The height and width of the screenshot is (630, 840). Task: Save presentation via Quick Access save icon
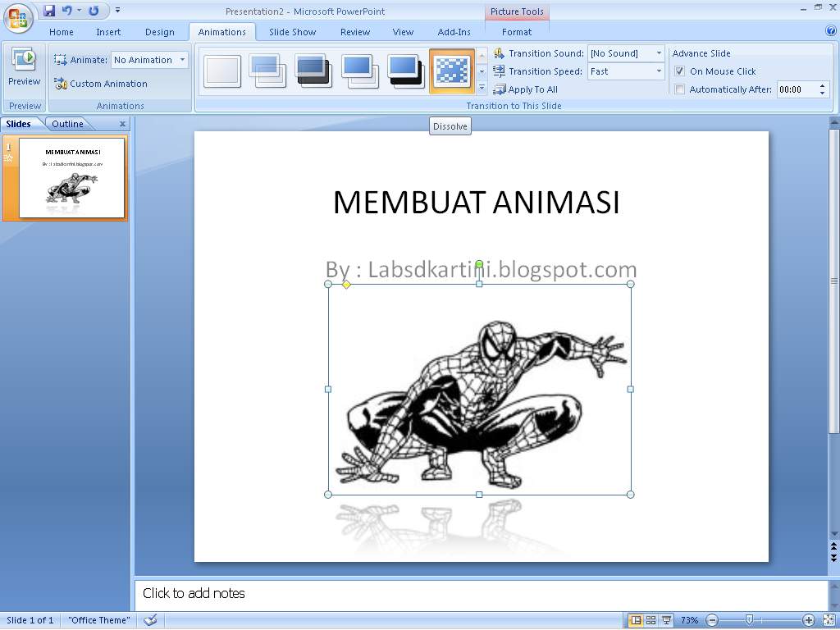click(49, 10)
